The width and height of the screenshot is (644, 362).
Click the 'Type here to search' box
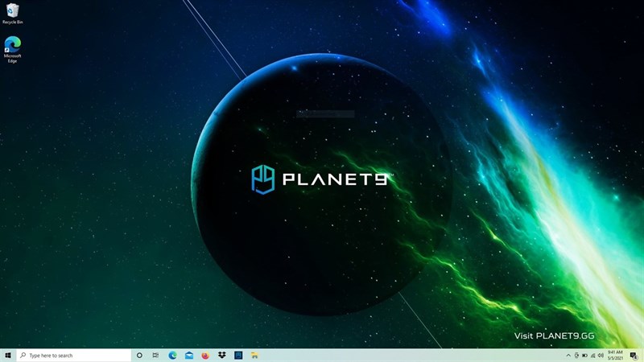(x=74, y=356)
